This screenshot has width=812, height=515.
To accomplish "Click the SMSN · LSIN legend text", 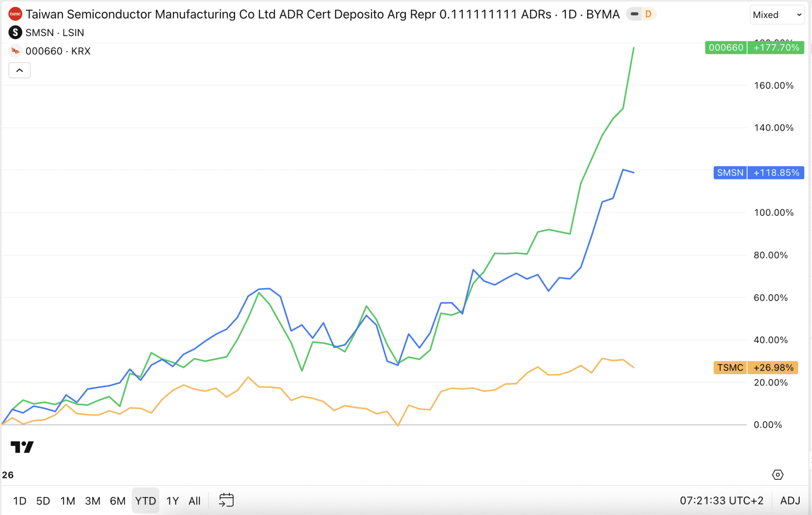I will click(55, 32).
